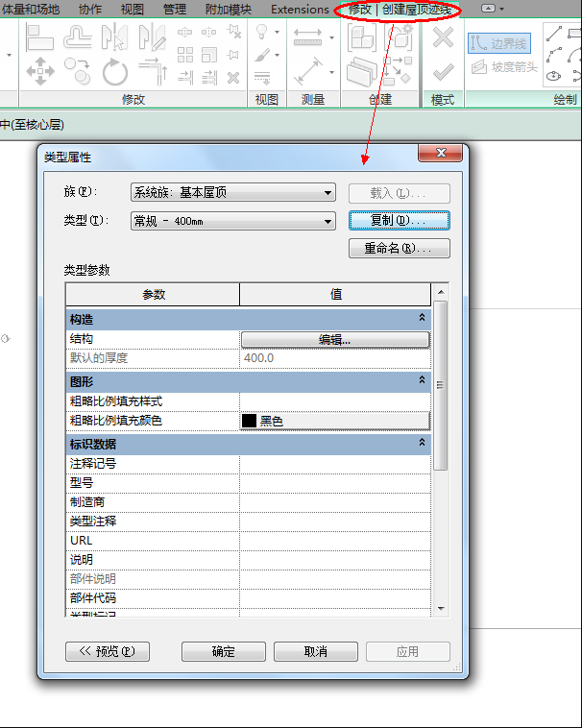This screenshot has height=728, width=582.
Task: Click the red X cancel edit mode icon
Action: point(442,38)
